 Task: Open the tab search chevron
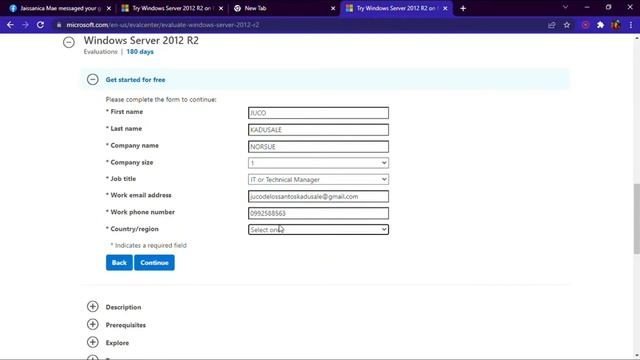click(x=565, y=7)
